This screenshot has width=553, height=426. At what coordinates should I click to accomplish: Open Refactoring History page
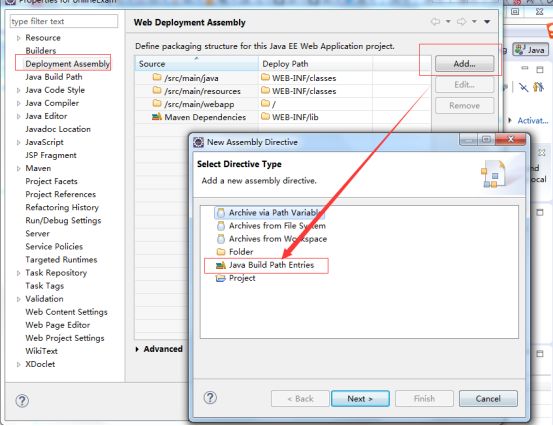[62, 207]
